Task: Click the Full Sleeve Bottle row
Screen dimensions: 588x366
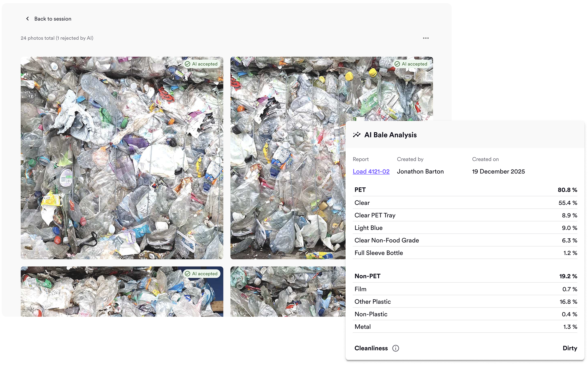Action: 465,253
